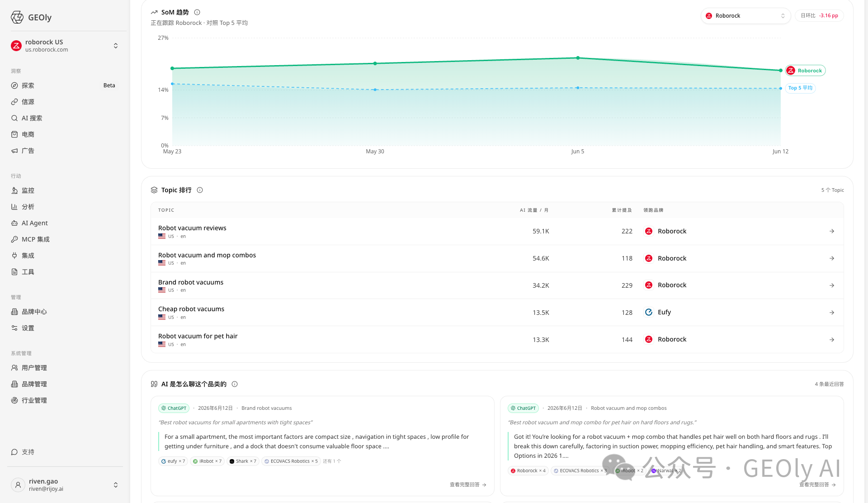Open arrow for Robot vacuum and mop combos
The image size is (868, 503).
(832, 258)
